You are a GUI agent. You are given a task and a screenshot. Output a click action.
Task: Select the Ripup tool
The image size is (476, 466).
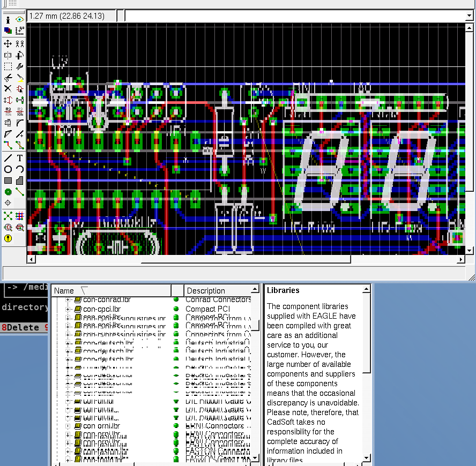(20, 145)
